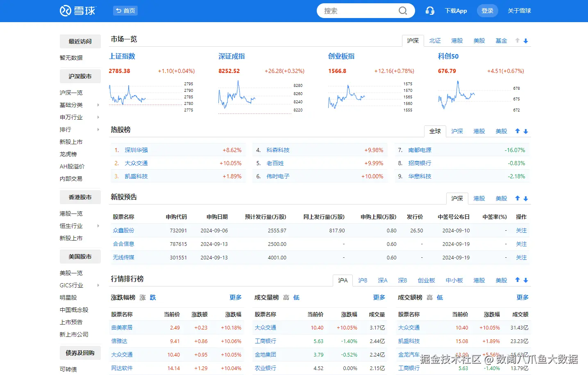Switch the market overview to the 北证 tab

435,41
